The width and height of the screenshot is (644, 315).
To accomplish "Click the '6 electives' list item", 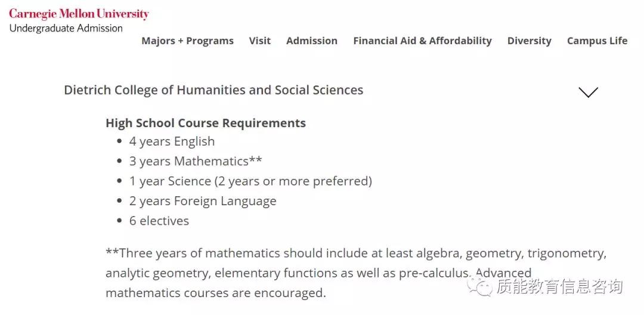I will click(x=159, y=221).
